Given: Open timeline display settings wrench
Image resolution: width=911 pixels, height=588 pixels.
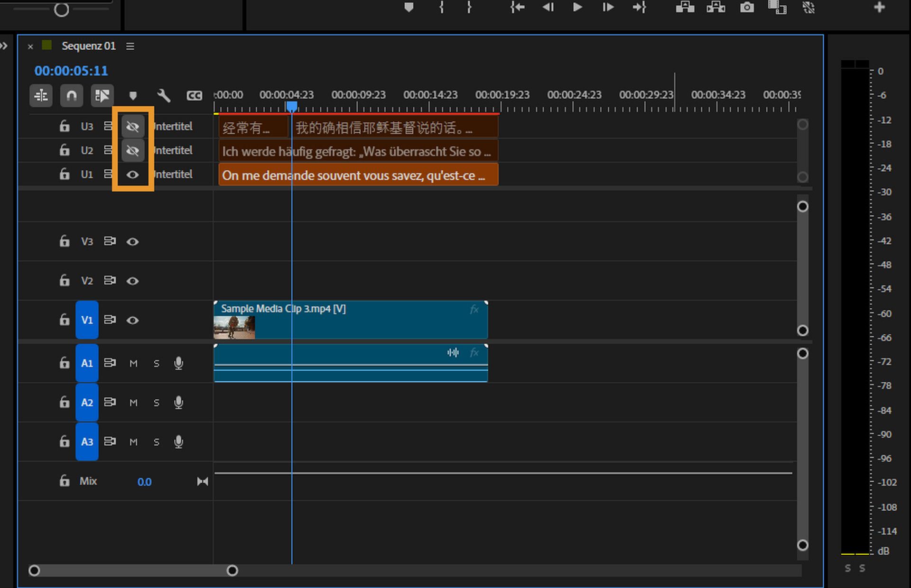Looking at the screenshot, I should pos(164,96).
